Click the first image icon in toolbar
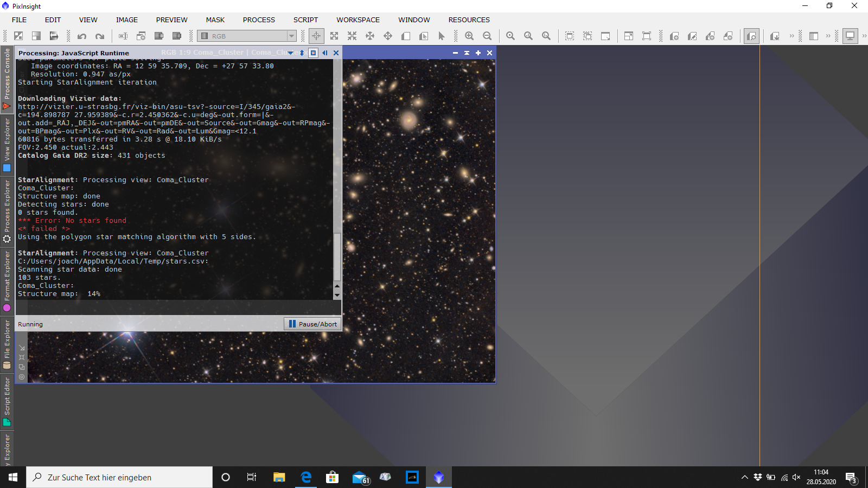 (x=18, y=36)
